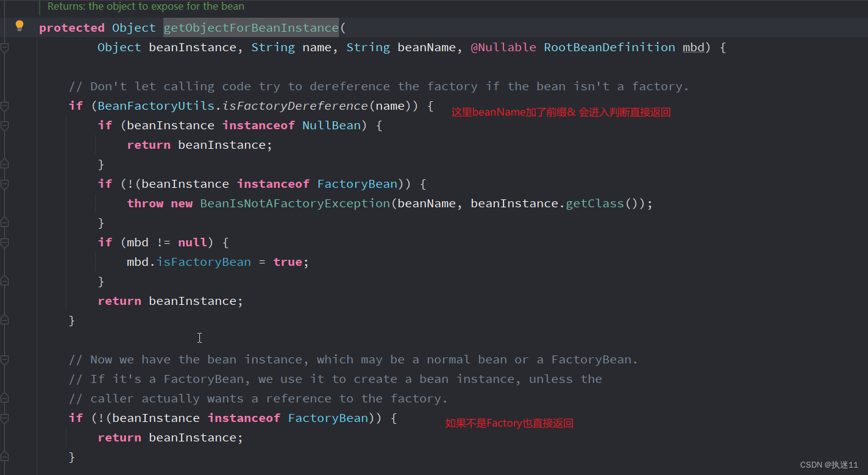Click the RootBeanDefinition parameter type

point(610,48)
